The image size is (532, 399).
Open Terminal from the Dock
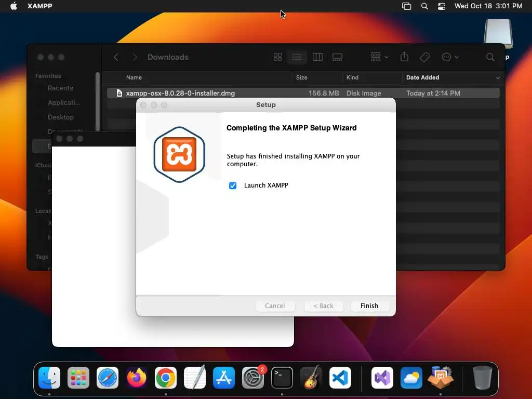click(282, 378)
